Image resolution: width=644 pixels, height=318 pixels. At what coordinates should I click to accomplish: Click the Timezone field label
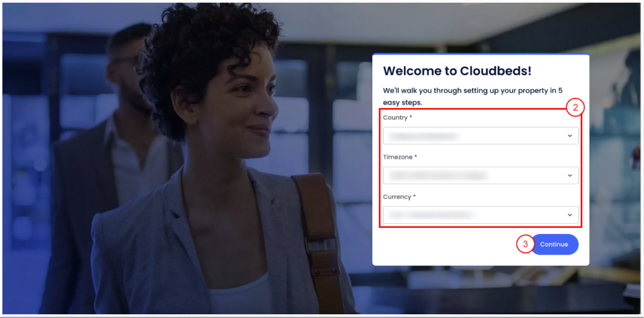pyautogui.click(x=400, y=157)
